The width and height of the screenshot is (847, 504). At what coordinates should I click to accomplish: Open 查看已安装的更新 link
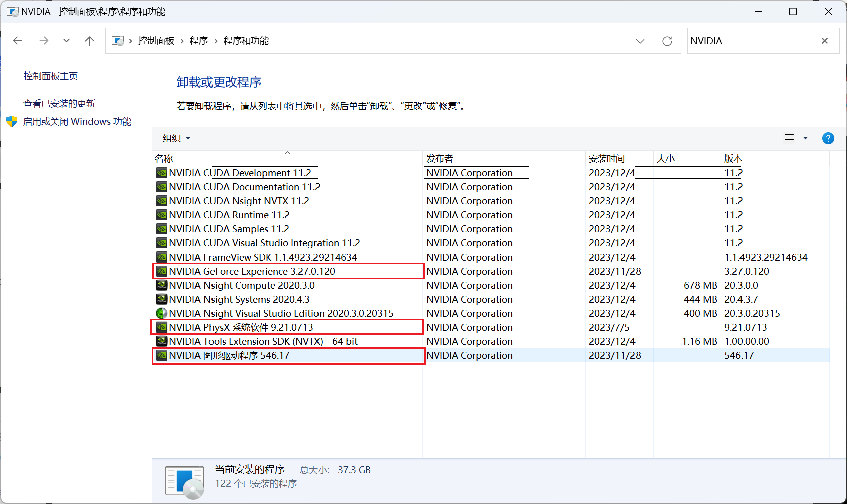point(59,104)
